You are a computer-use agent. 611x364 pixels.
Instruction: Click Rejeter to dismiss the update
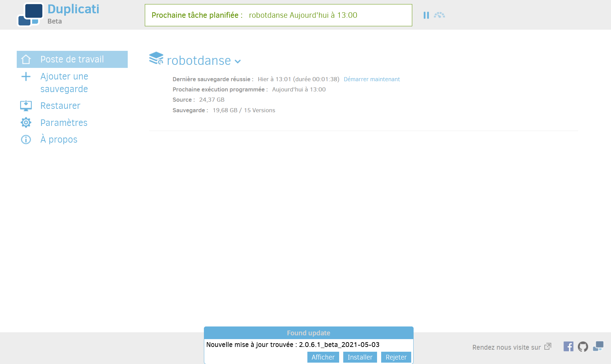point(396,357)
